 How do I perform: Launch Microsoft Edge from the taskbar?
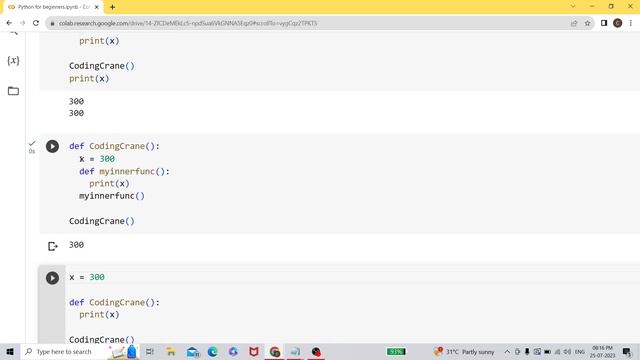pos(213,351)
